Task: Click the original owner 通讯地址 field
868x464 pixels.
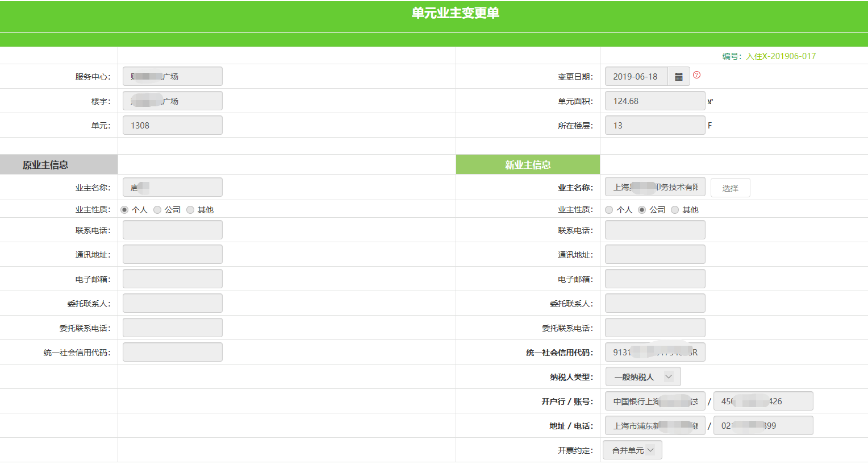Action: [x=172, y=255]
